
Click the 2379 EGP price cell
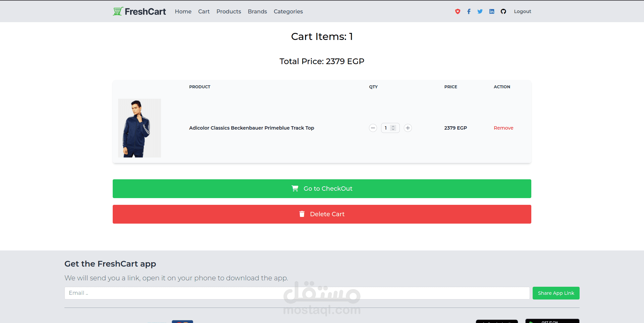click(x=455, y=128)
